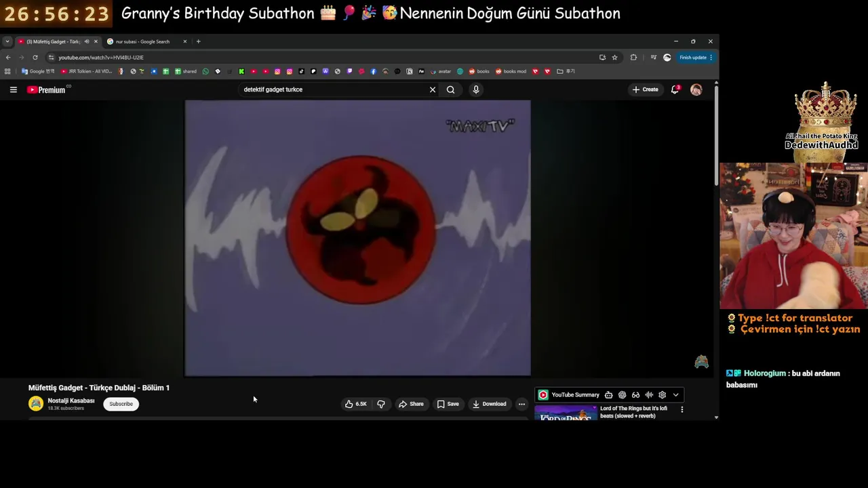The height and width of the screenshot is (488, 868).
Task: Open the books bookmark
Action: [479, 71]
